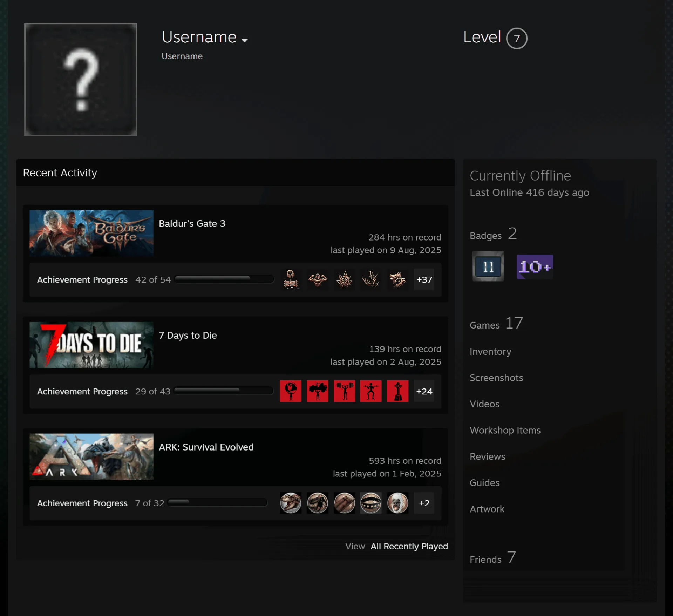Select the red vehicle 7 Days achievement
673x616 pixels.
tap(318, 391)
